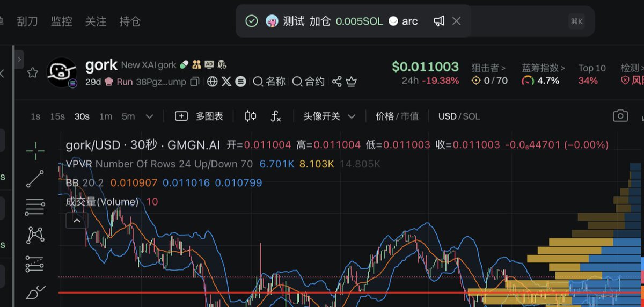Click the VPVR indicator legend
The image size is (644, 307).
coord(223,164)
